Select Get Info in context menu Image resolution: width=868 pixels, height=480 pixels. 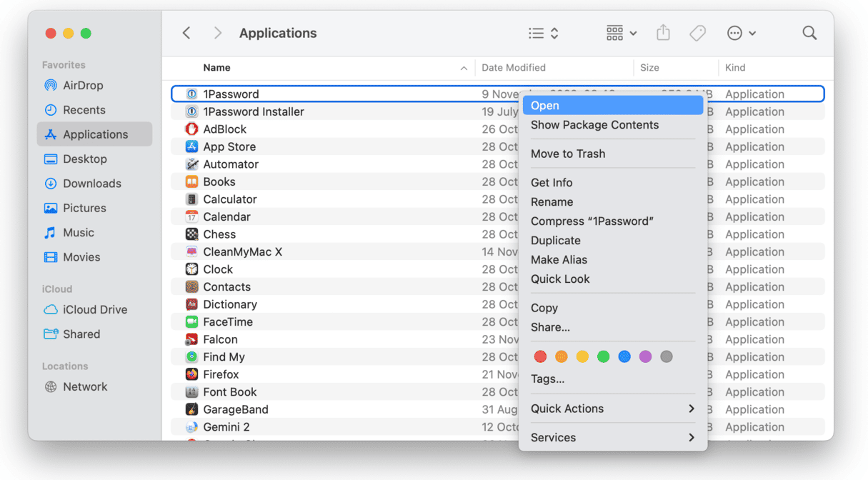(552, 183)
